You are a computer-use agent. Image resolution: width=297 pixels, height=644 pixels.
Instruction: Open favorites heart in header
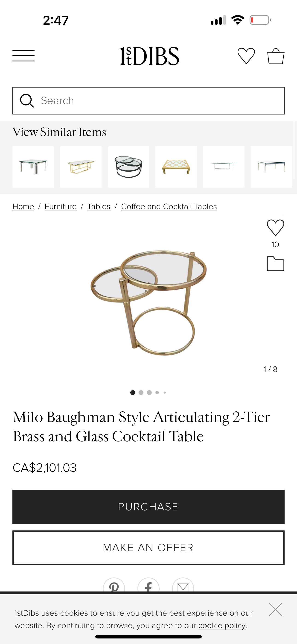[246, 56]
